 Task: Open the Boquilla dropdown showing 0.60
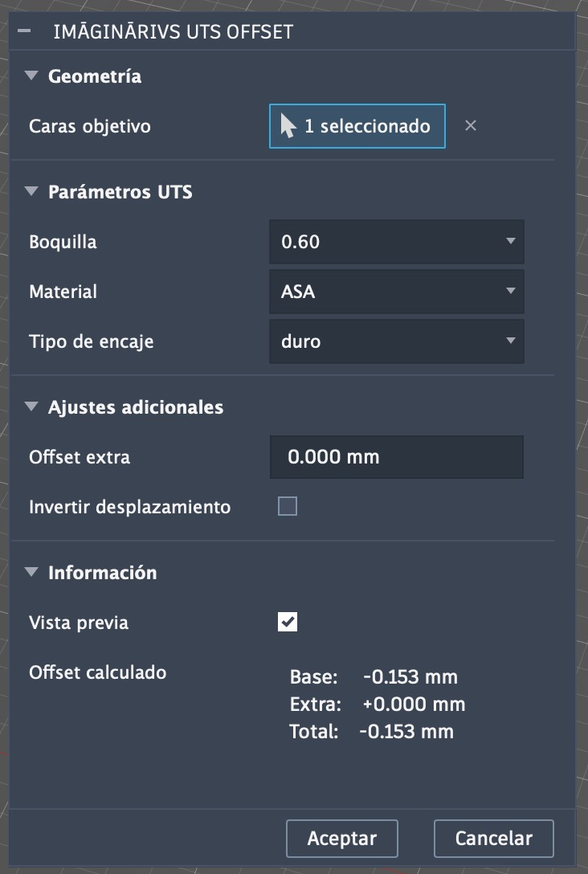point(397,242)
